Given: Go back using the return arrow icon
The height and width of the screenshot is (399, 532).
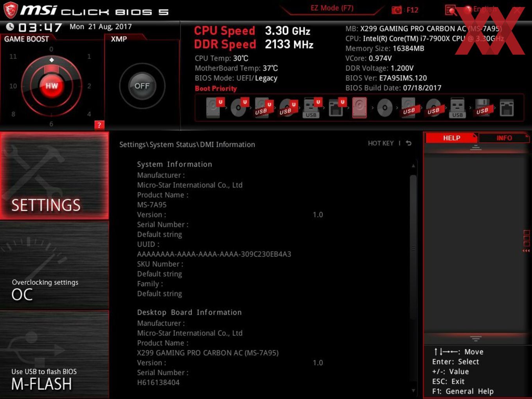Looking at the screenshot, I should (408, 143).
